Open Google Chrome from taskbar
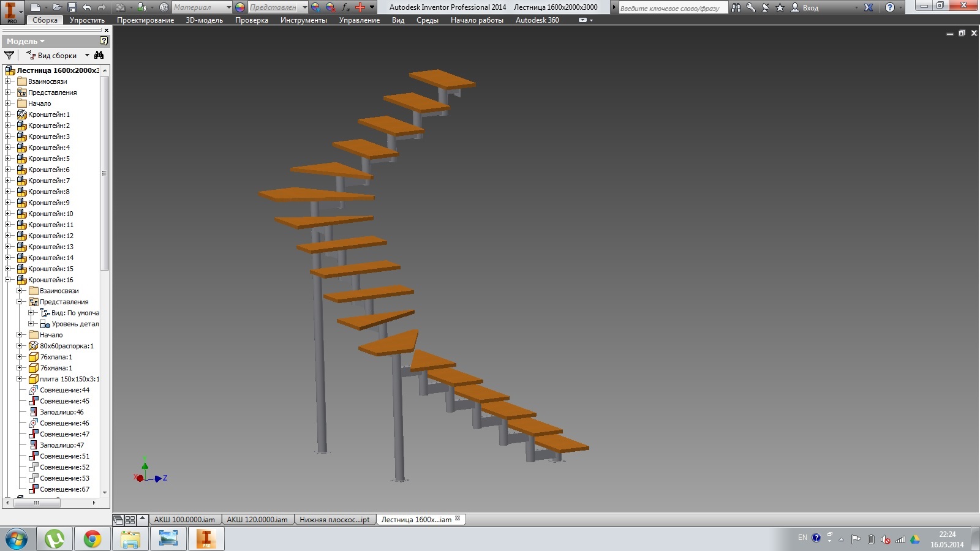 92,539
